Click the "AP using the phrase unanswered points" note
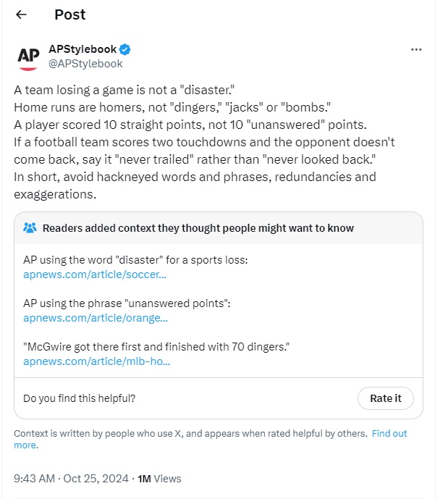 (127, 304)
